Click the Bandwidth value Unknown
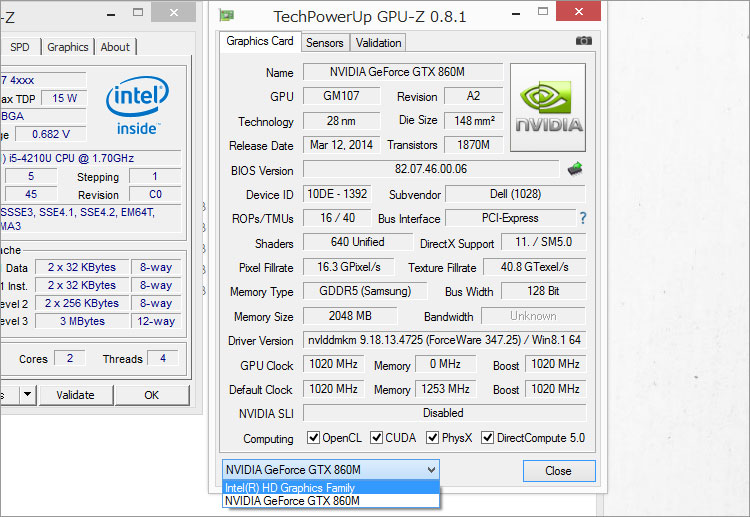Image resolution: width=750 pixels, height=517 pixels. 533,316
